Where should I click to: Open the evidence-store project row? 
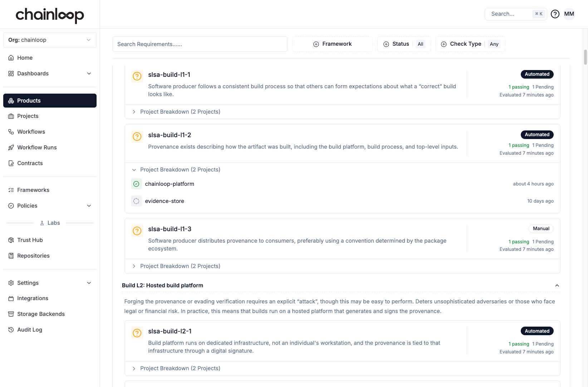(x=342, y=201)
